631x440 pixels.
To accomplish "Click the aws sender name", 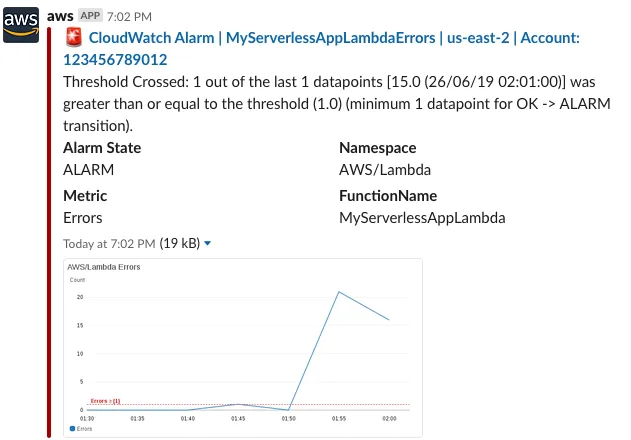I will point(60,17).
